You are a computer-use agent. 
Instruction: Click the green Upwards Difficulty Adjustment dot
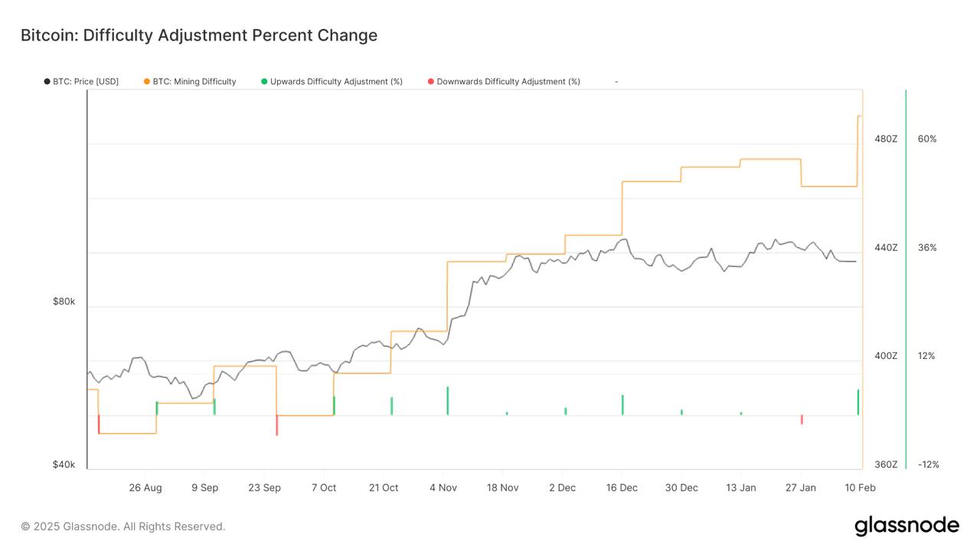[x=264, y=81]
